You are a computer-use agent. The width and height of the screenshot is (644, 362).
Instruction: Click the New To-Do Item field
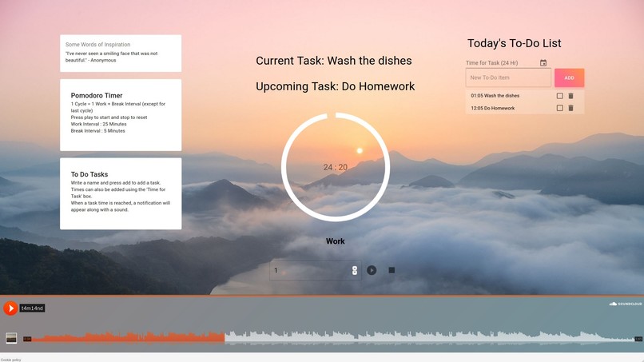coord(508,78)
